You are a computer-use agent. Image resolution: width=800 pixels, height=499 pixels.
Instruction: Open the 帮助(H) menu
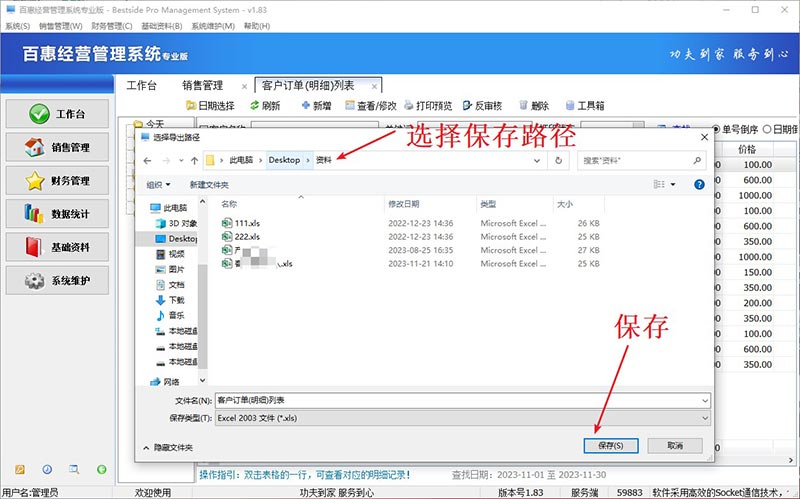[x=257, y=26]
